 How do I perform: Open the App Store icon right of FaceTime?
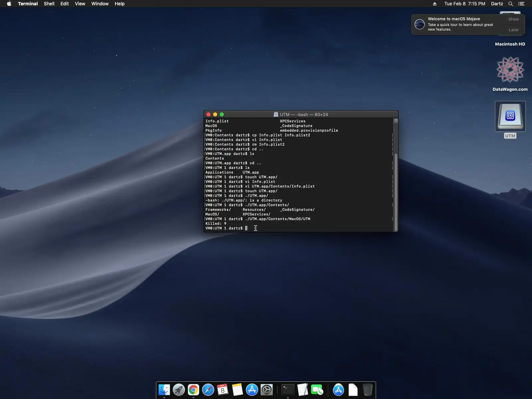[338, 390]
